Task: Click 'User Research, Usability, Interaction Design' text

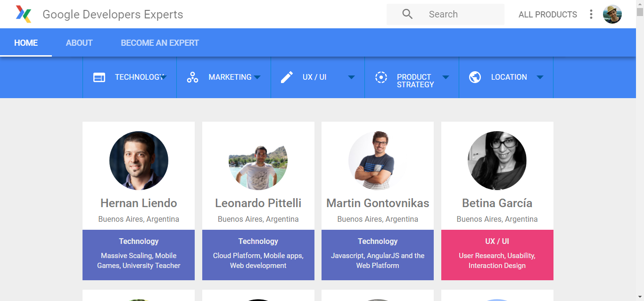Action: (x=497, y=260)
